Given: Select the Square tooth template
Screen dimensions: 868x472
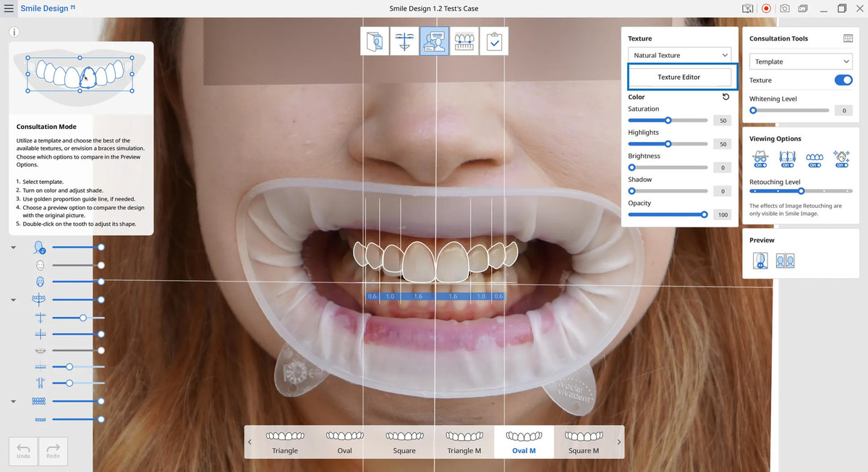Looking at the screenshot, I should coord(404,442).
